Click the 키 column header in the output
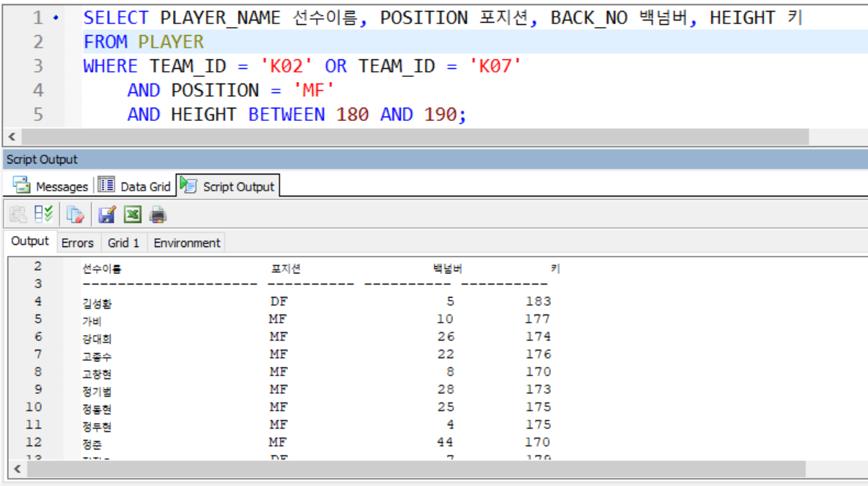The image size is (868, 486). coord(555,269)
